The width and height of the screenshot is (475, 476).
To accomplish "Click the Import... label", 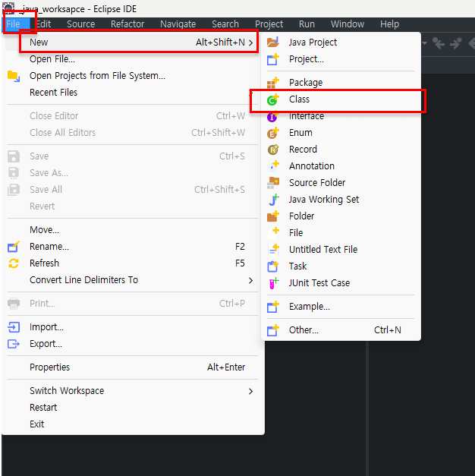I will [46, 327].
